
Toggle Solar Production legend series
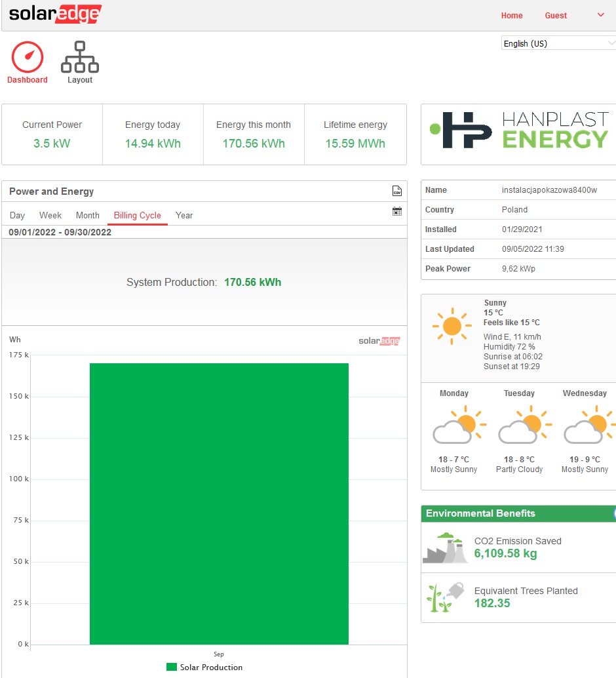pos(204,667)
